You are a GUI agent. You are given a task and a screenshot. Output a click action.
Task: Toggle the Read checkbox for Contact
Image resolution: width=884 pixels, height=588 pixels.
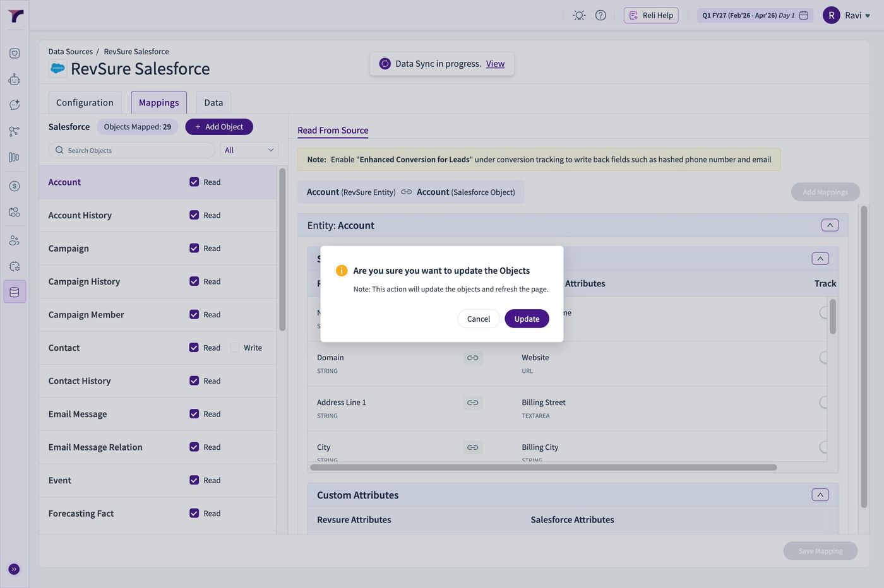194,348
